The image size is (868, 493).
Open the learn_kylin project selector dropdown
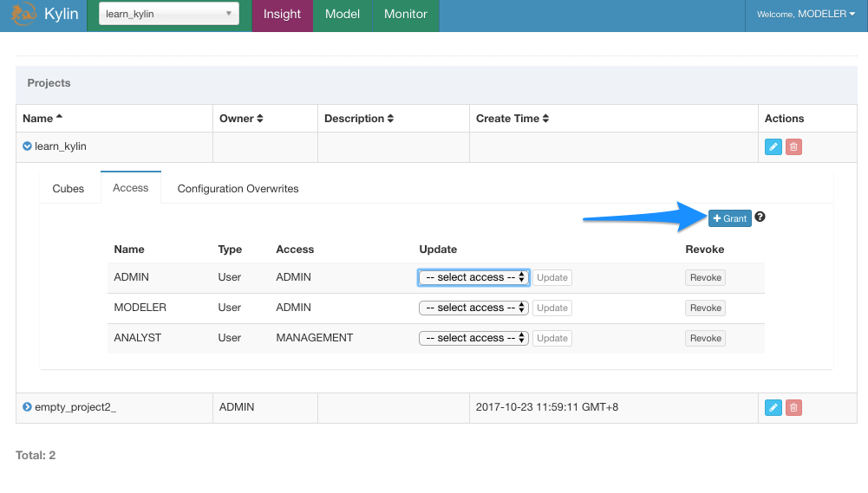click(169, 14)
